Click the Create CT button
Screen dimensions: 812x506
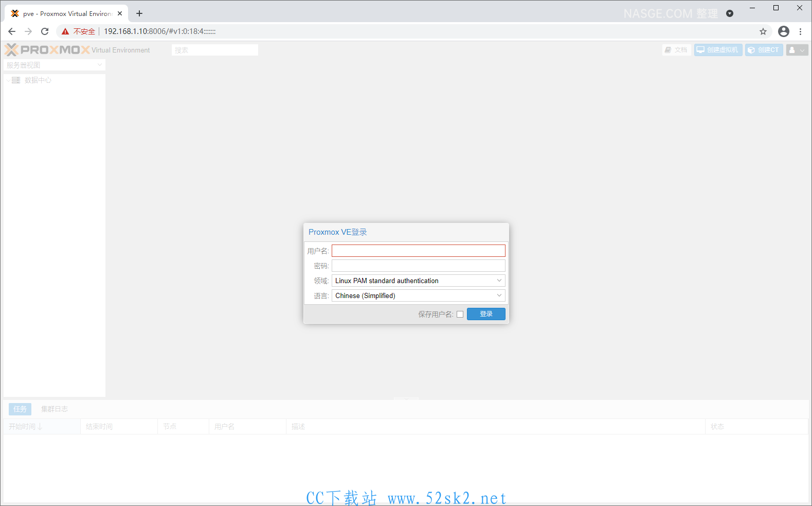(764, 50)
